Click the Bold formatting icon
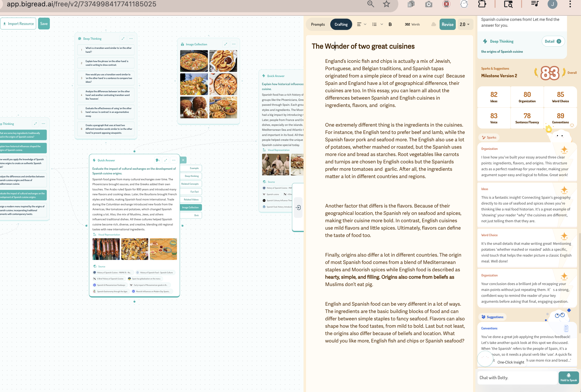Image resolution: width=581 pixels, height=392 pixels. (390, 24)
